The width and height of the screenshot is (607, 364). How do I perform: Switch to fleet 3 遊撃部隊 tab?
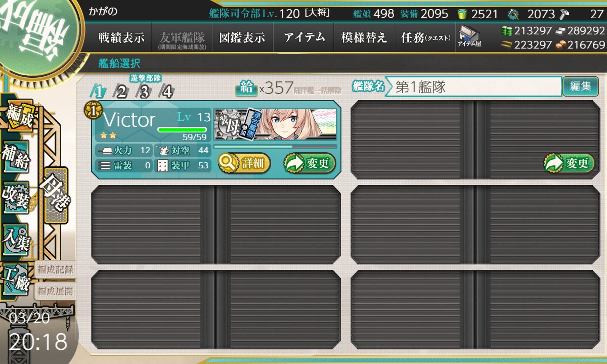pyautogui.click(x=145, y=92)
